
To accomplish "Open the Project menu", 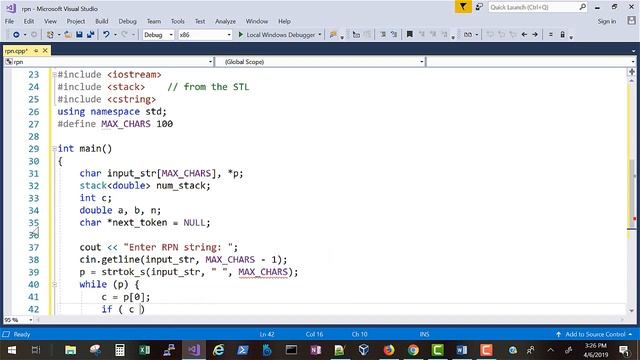I will 76,21.
